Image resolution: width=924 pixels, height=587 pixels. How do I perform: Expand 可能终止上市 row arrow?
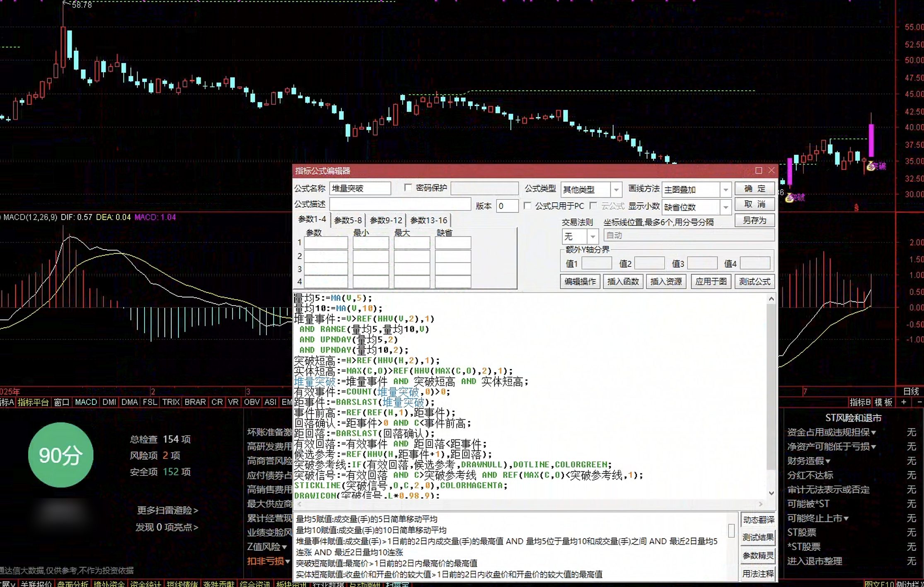[x=846, y=519]
